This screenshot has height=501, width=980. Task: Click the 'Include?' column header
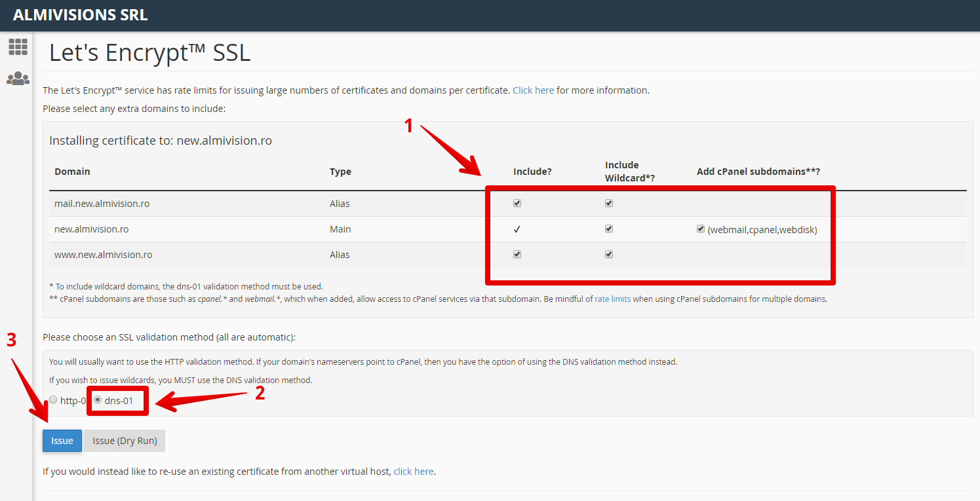coord(532,172)
